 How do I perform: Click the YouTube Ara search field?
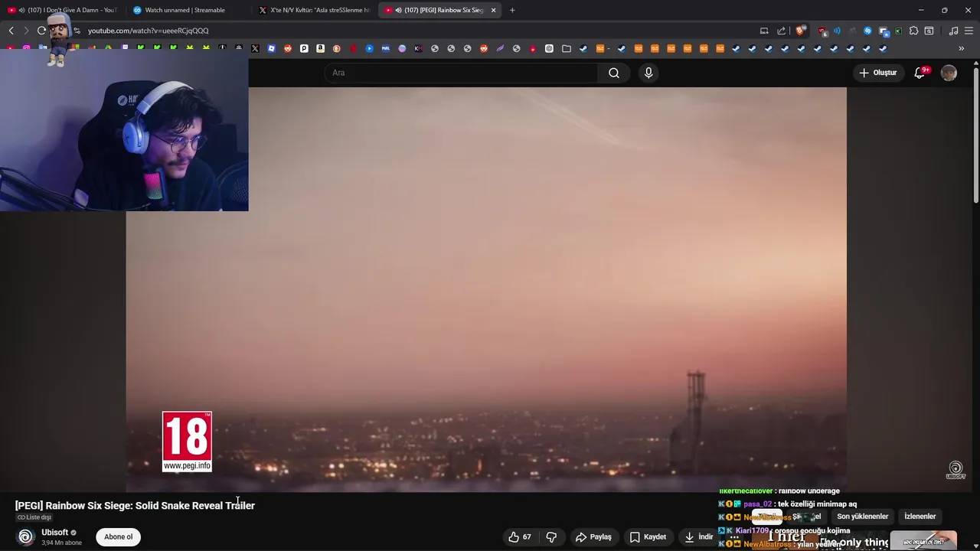[461, 73]
